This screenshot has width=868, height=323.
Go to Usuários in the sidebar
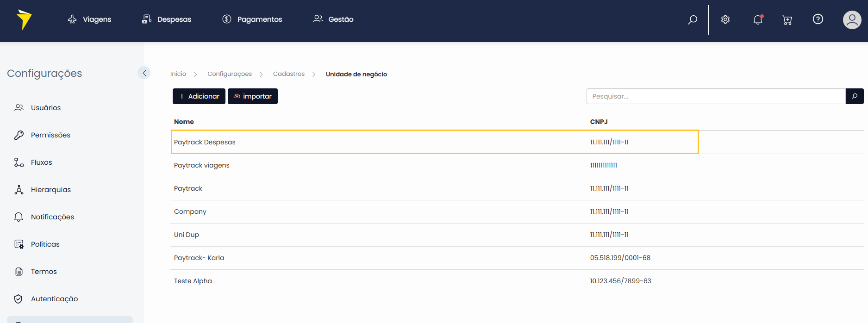click(x=38, y=108)
